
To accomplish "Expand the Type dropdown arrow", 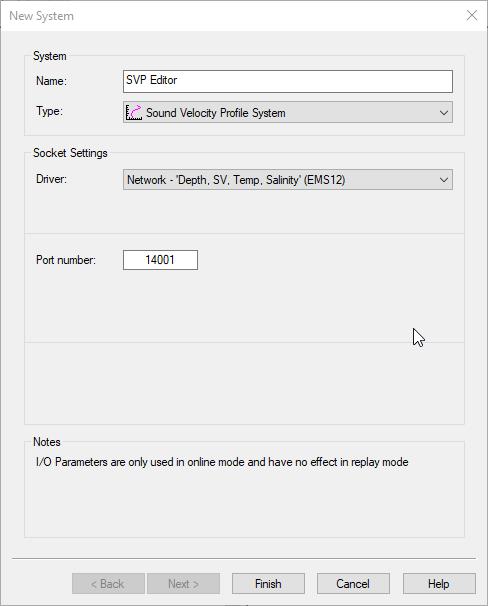I will 444,113.
